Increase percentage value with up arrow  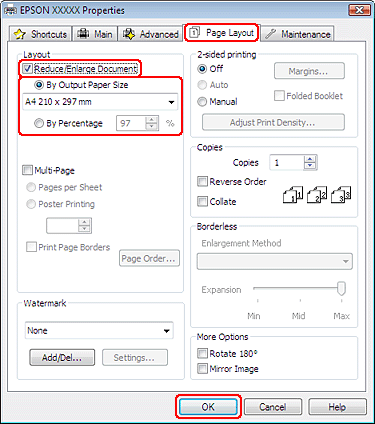[x=152, y=120]
